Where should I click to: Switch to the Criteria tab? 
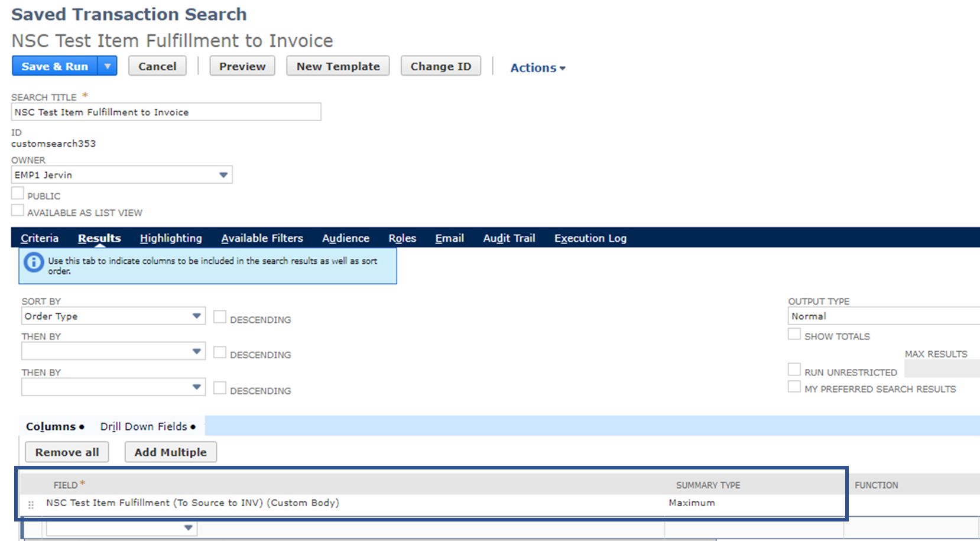40,238
